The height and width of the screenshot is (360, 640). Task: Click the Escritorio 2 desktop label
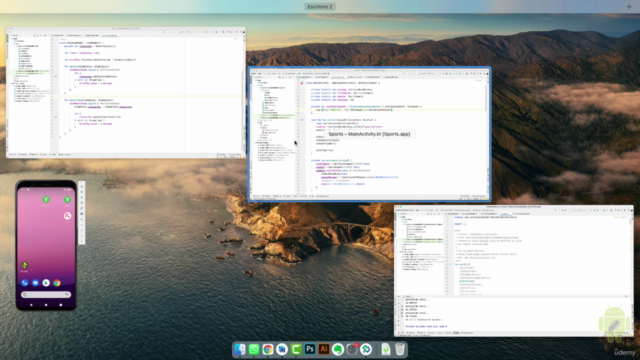click(x=320, y=7)
